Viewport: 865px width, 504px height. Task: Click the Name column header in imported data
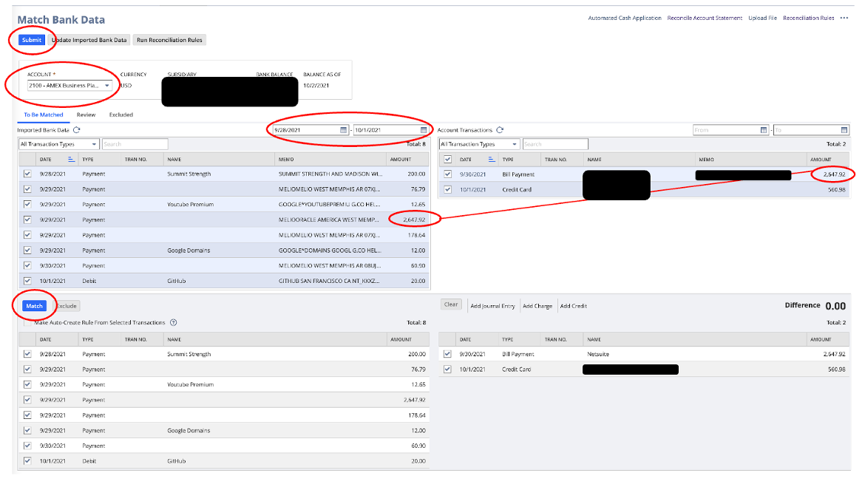(x=174, y=160)
